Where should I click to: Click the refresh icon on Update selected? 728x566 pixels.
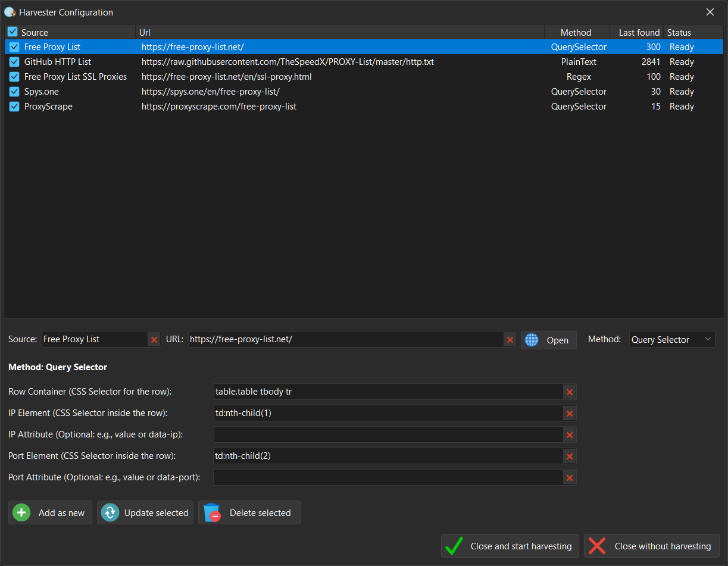tap(110, 512)
